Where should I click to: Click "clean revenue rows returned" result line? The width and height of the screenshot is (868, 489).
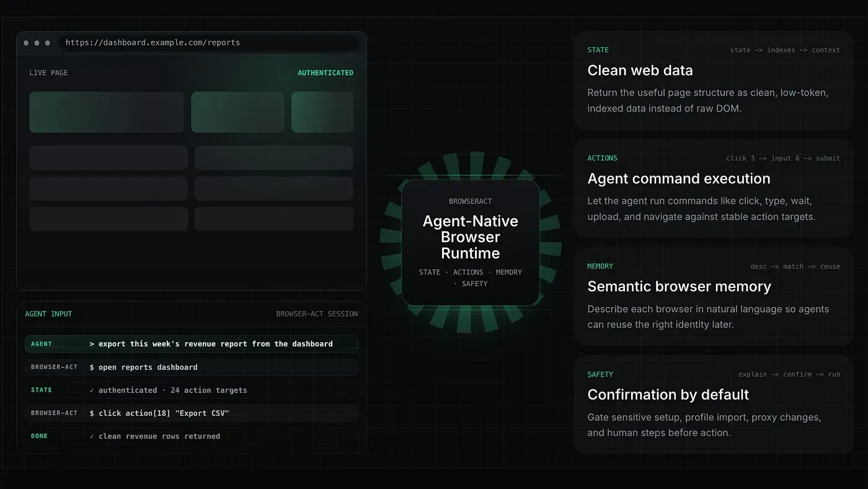154,436
